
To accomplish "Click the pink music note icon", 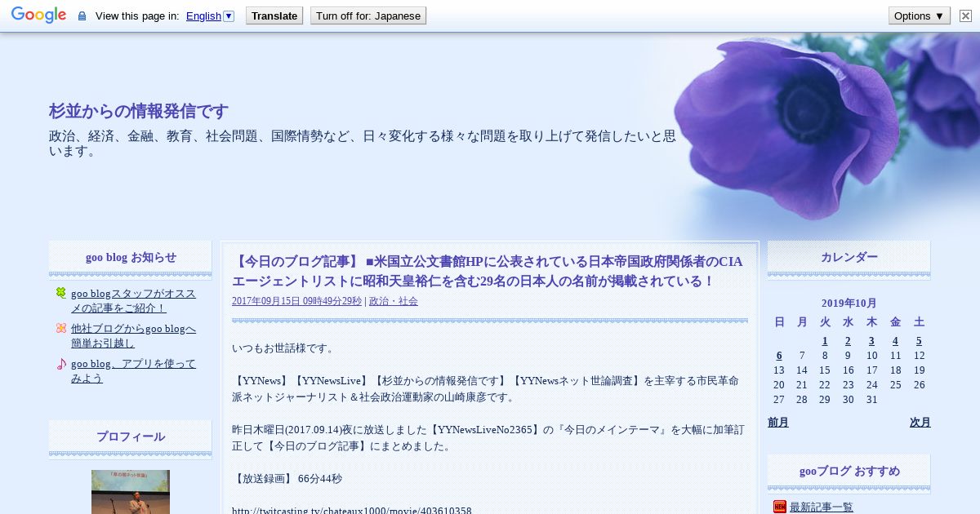I will pyautogui.click(x=61, y=364).
